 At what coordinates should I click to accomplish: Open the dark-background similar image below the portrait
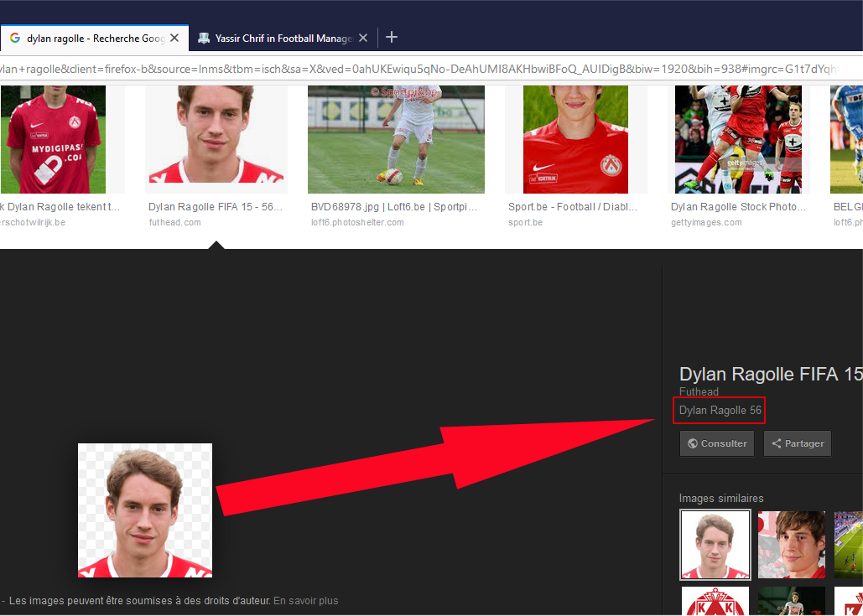[792, 601]
